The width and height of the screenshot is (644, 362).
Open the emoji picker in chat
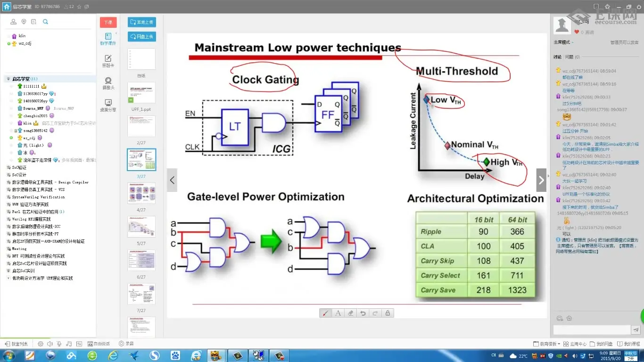[560, 319]
